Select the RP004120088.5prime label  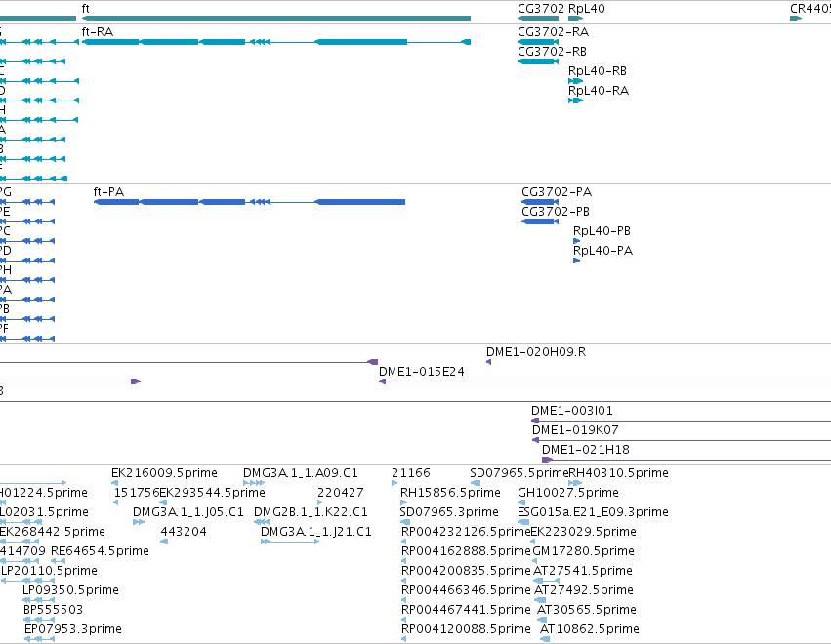pos(466,629)
